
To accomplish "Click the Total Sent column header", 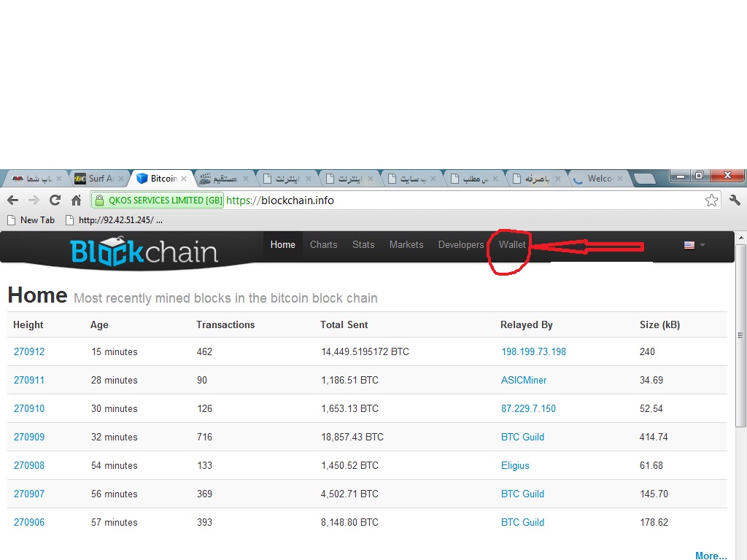I will [344, 324].
